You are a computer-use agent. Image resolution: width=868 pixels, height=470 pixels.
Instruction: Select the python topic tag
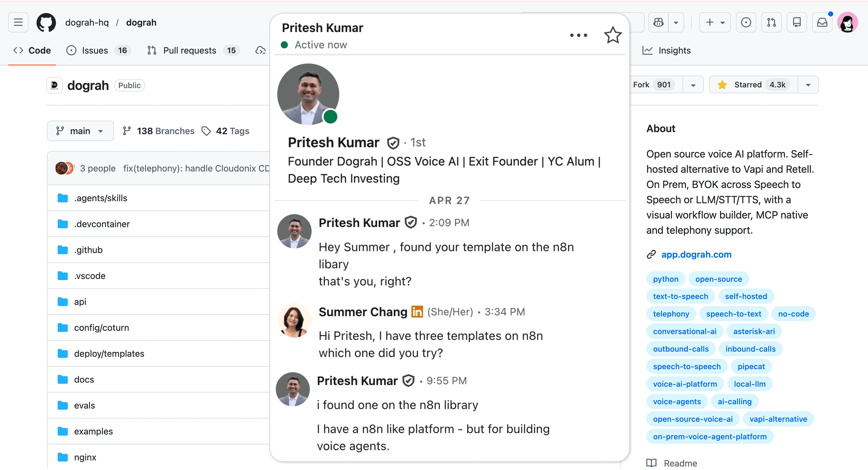(x=665, y=279)
